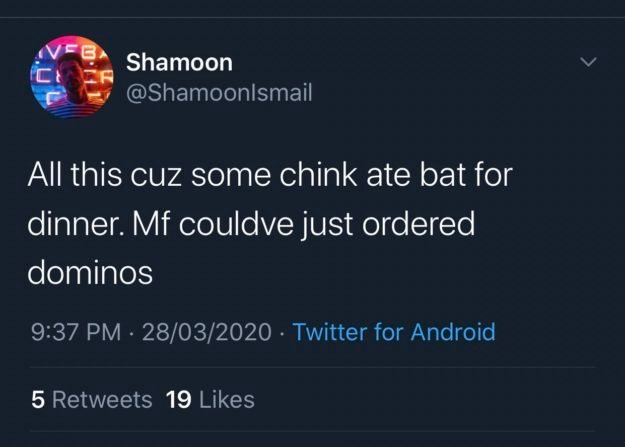The image size is (625, 447).
Task: View the 19 Likes list
Action: pos(210,400)
